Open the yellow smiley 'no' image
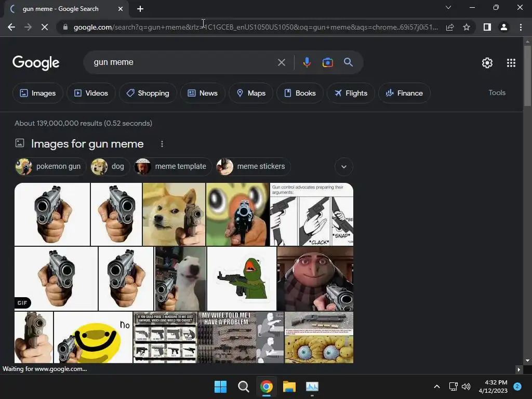Image resolution: width=532 pixels, height=399 pixels. coord(93,337)
